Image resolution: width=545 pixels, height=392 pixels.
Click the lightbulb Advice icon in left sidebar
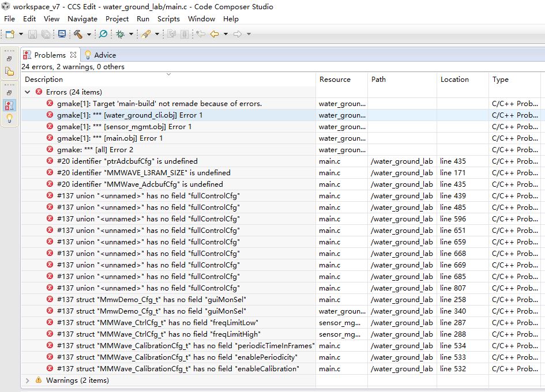[x=9, y=118]
